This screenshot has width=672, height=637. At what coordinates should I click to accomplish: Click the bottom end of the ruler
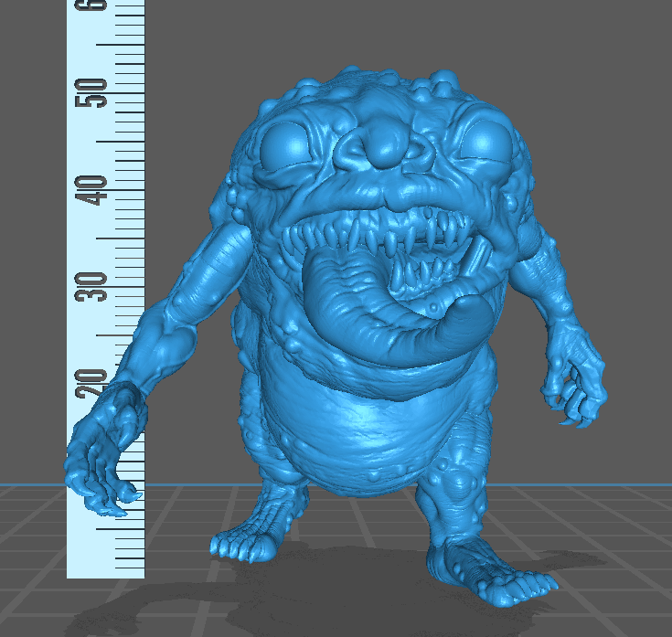(105, 572)
